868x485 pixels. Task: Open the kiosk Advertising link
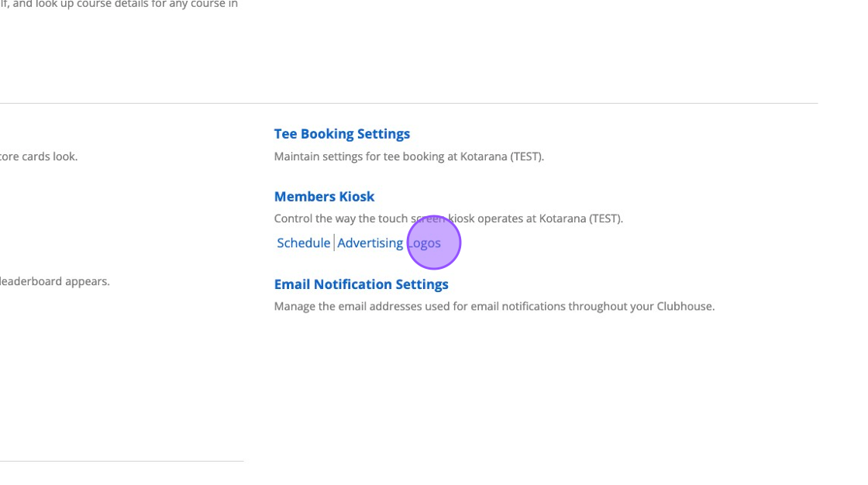point(370,243)
